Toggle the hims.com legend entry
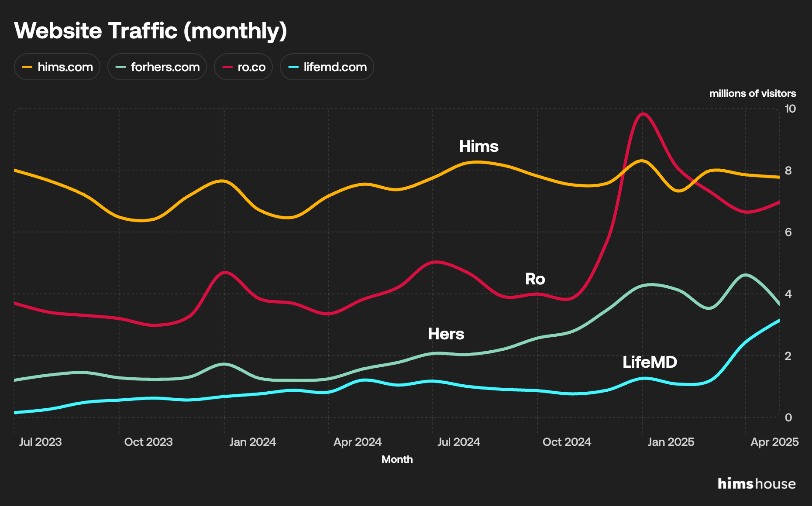This screenshot has height=506, width=812. coord(57,67)
